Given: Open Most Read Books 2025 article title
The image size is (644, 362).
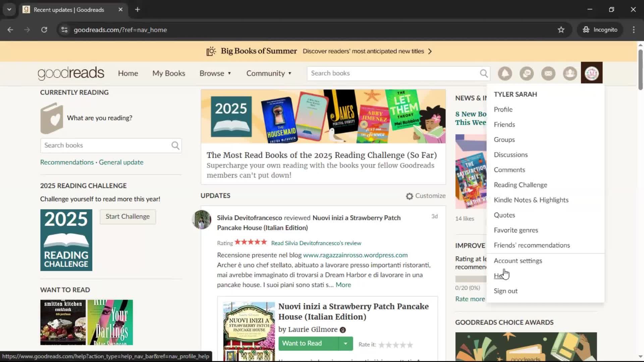Looking at the screenshot, I should pyautogui.click(x=322, y=155).
